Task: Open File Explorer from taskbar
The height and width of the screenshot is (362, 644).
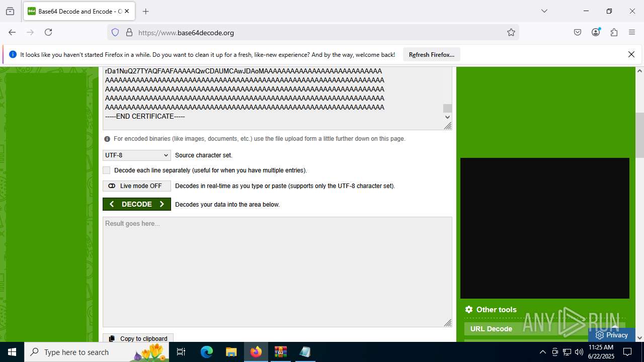Action: (231, 352)
